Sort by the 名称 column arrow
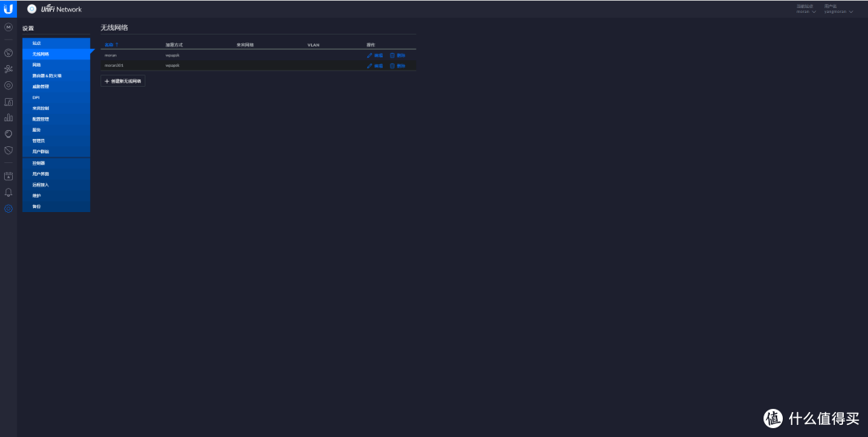This screenshot has width=868, height=437. (x=117, y=44)
